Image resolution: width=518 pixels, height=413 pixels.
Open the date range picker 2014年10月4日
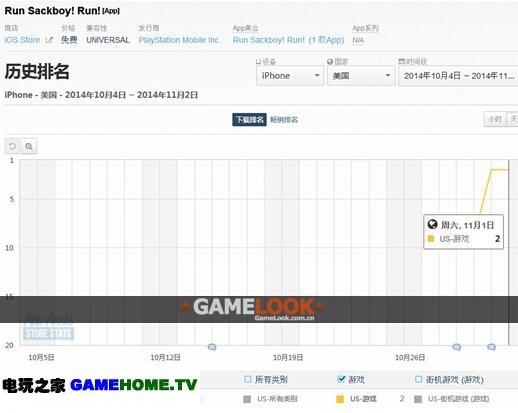click(458, 76)
